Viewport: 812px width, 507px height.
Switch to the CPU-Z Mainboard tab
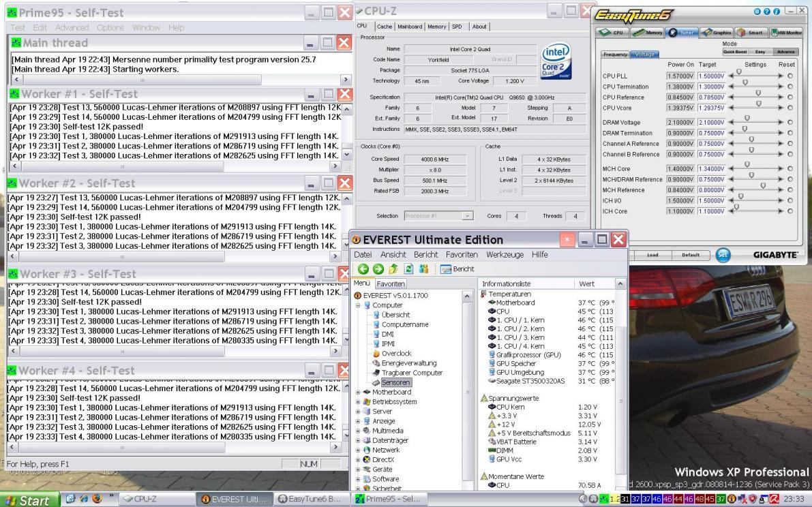click(x=410, y=27)
